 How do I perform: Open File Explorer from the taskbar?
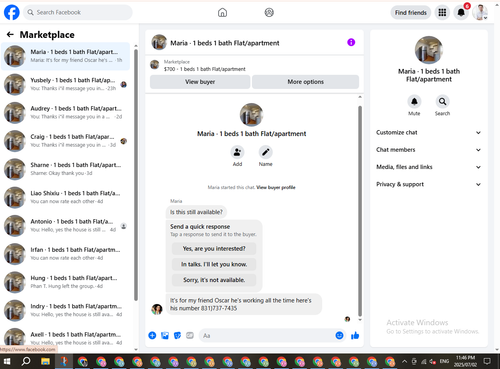tap(45, 361)
